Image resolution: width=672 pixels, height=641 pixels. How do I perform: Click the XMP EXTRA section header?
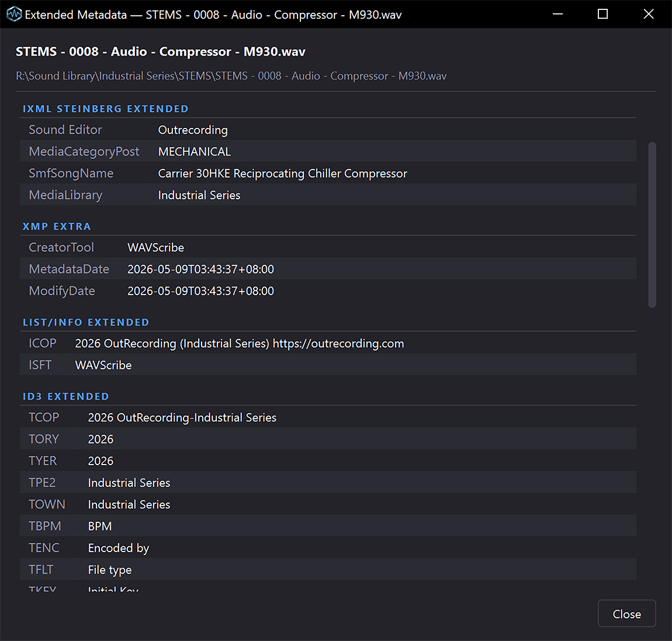point(57,226)
